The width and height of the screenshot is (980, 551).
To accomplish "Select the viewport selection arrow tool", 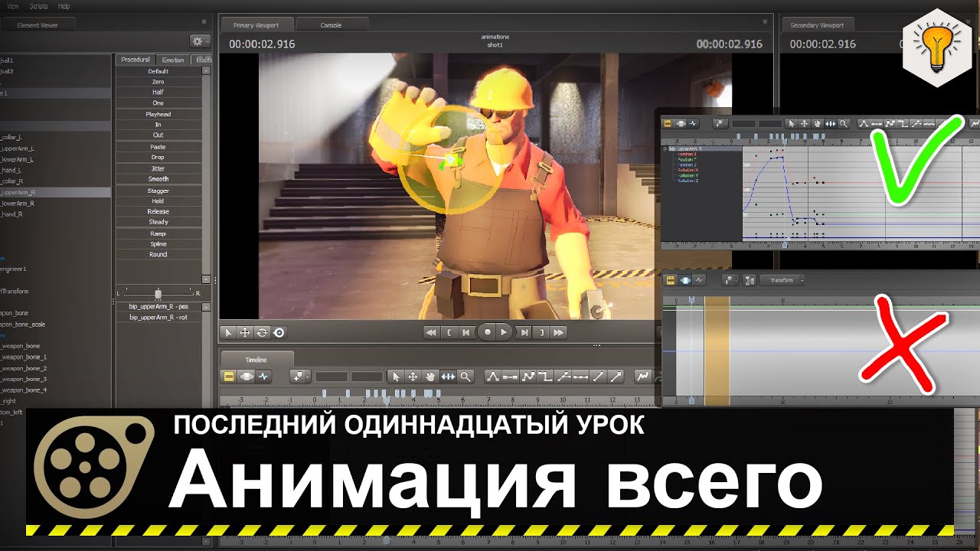I will (x=227, y=332).
